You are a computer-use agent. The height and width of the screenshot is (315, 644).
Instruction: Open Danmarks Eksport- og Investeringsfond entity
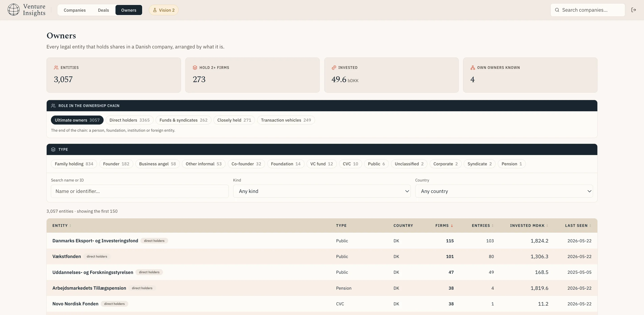(95, 241)
